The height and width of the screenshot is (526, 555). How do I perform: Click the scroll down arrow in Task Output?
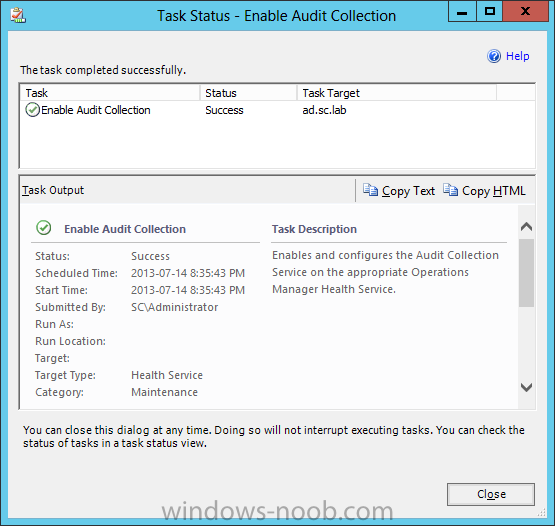tap(526, 387)
